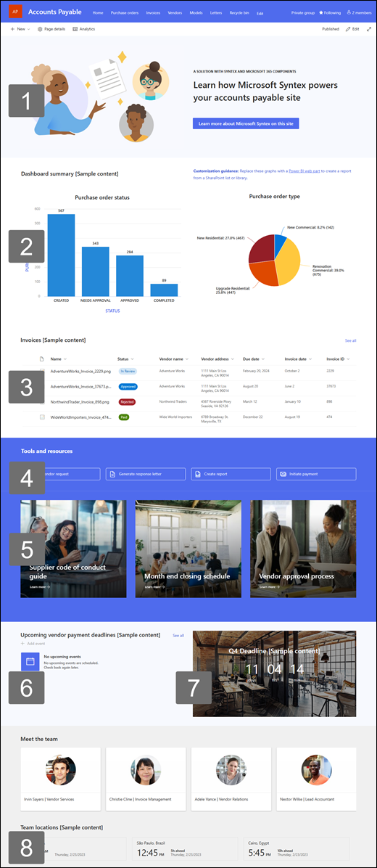Open Models navigation item
Screen dimensions: 377x868
click(x=196, y=12)
